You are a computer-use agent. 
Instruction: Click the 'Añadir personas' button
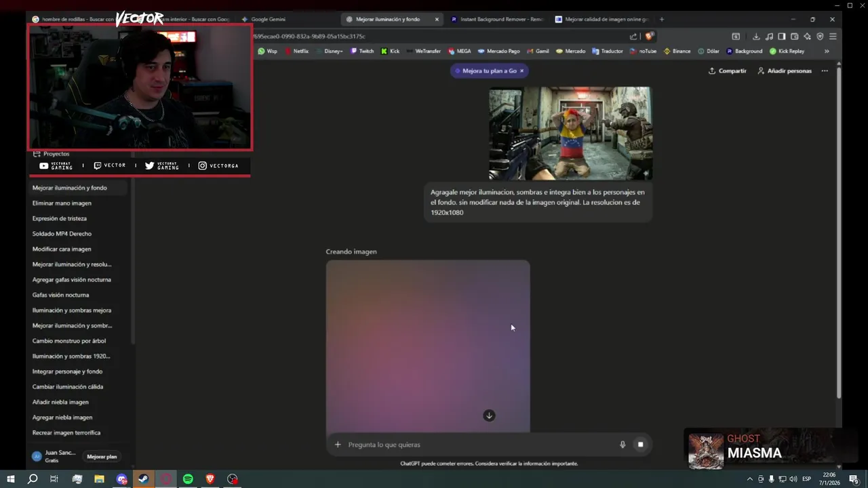pyautogui.click(x=785, y=70)
